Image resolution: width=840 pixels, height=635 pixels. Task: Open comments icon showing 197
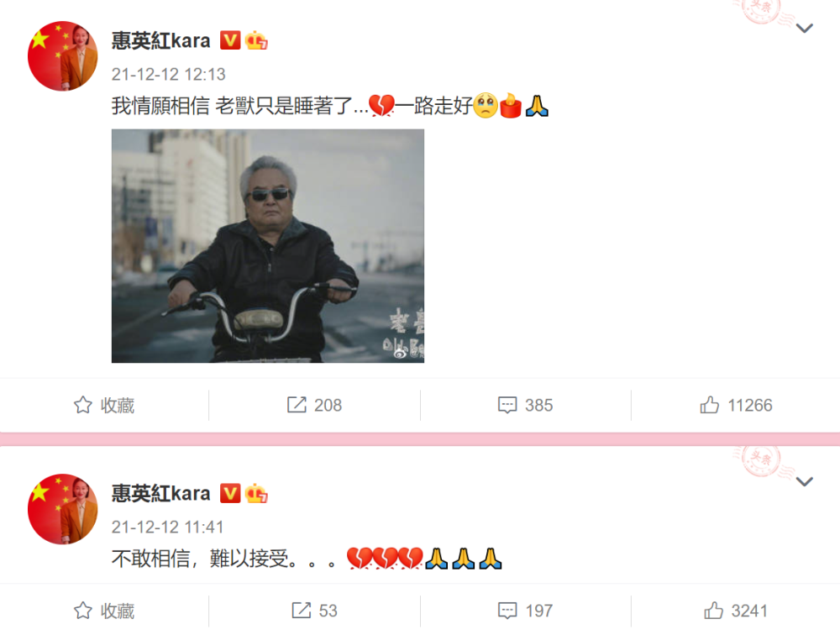[507, 611]
